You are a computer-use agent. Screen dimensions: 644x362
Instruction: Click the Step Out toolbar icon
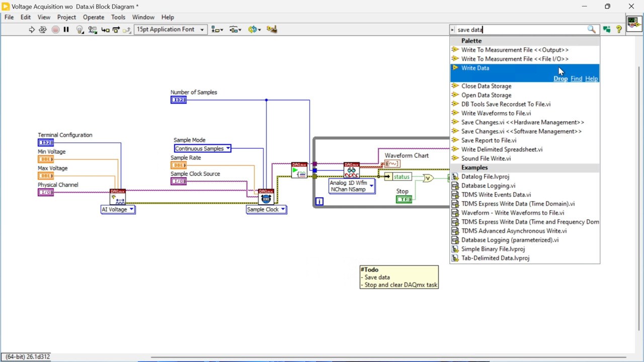pyautogui.click(x=127, y=30)
